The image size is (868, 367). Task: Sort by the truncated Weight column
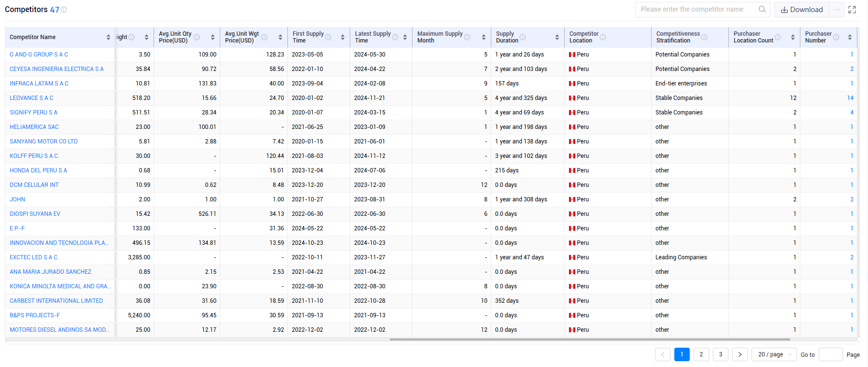[146, 37]
